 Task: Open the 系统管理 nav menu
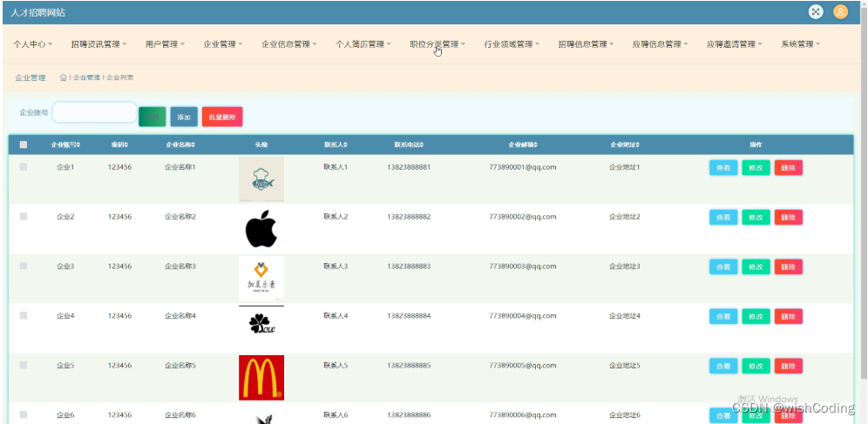click(801, 44)
